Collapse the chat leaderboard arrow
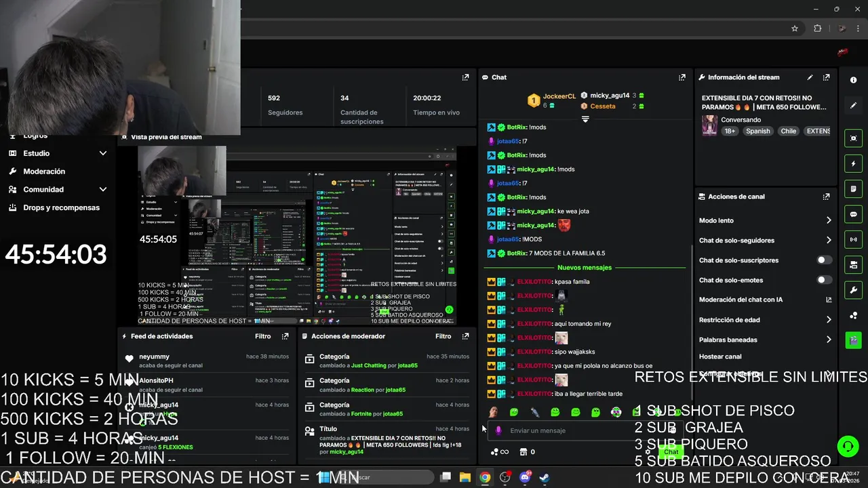This screenshot has width=868, height=488. click(585, 119)
